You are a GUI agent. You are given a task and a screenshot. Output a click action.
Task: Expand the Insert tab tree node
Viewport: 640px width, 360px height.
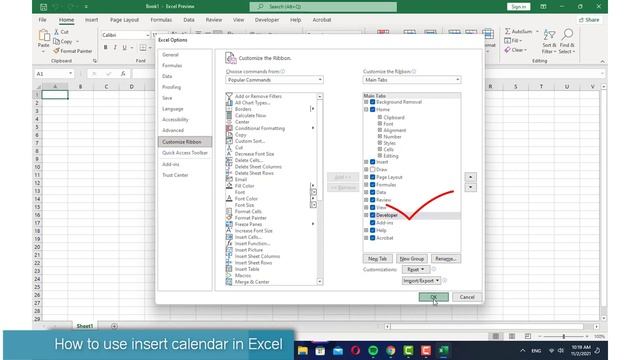click(x=366, y=162)
